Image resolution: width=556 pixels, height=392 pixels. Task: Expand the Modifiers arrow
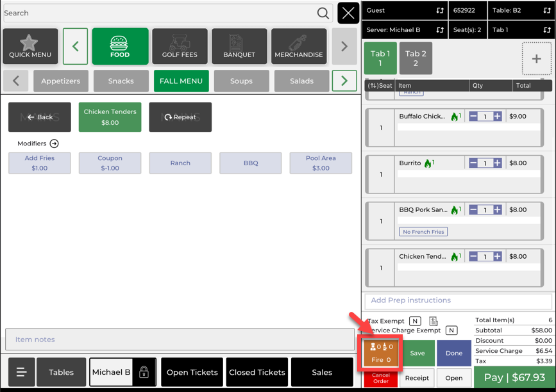(x=55, y=143)
